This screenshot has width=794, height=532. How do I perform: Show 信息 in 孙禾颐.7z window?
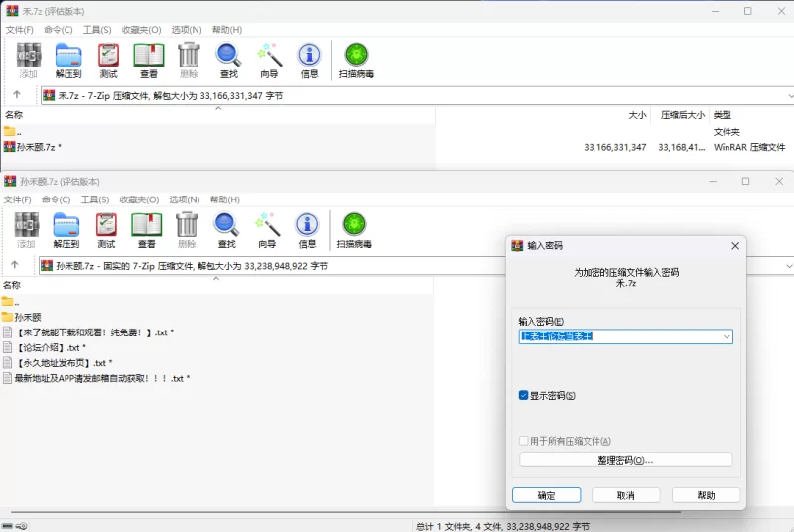click(307, 231)
